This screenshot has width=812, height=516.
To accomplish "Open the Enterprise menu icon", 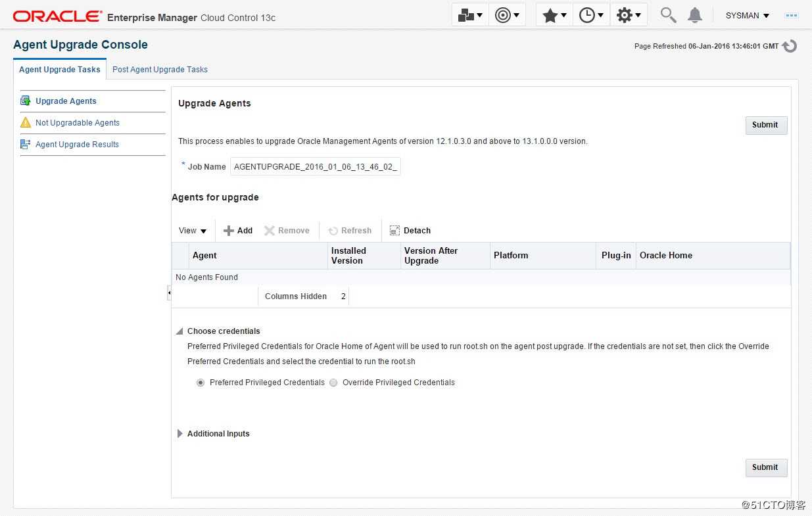I will pyautogui.click(x=470, y=15).
